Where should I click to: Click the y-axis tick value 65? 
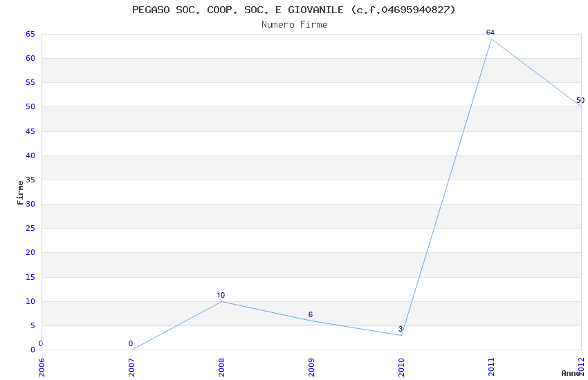(30, 34)
